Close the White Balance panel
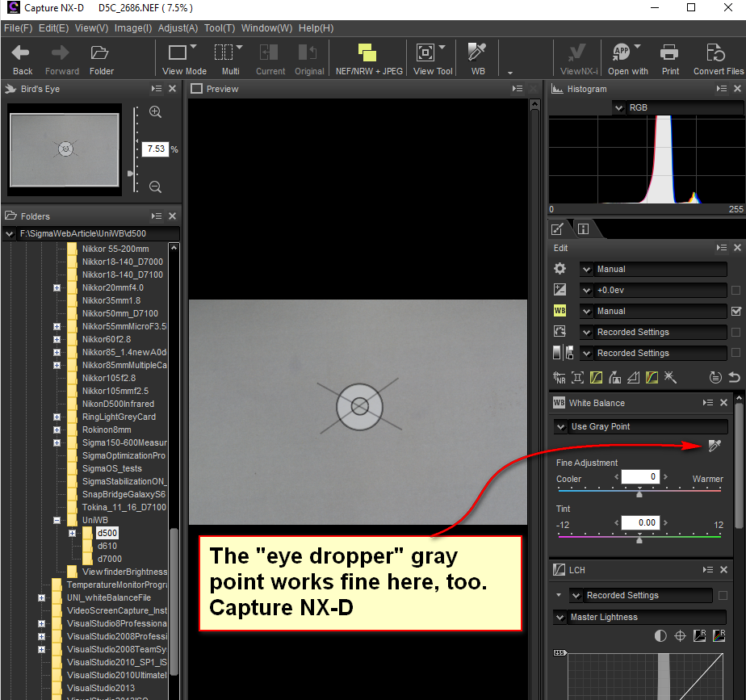The height and width of the screenshot is (700, 746). [x=723, y=403]
